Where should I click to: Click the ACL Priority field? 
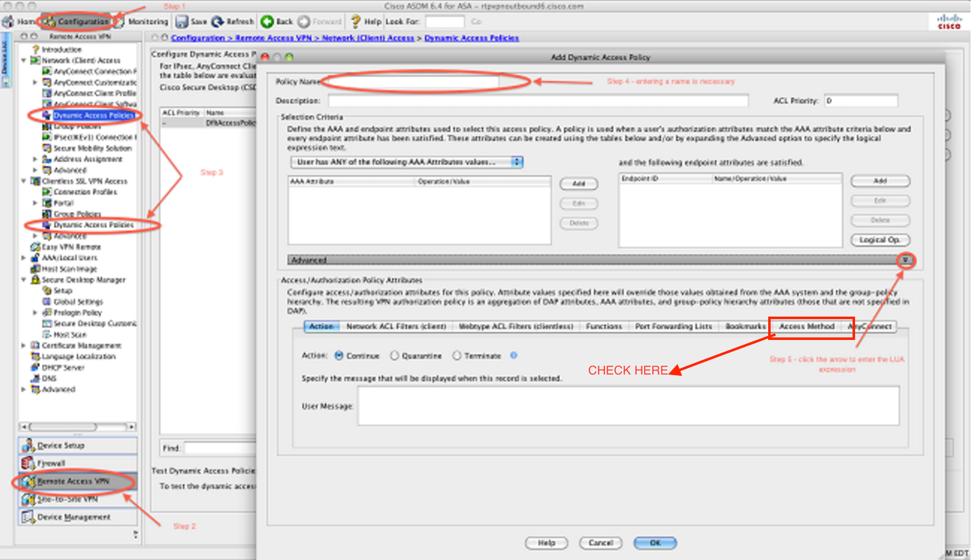click(861, 101)
